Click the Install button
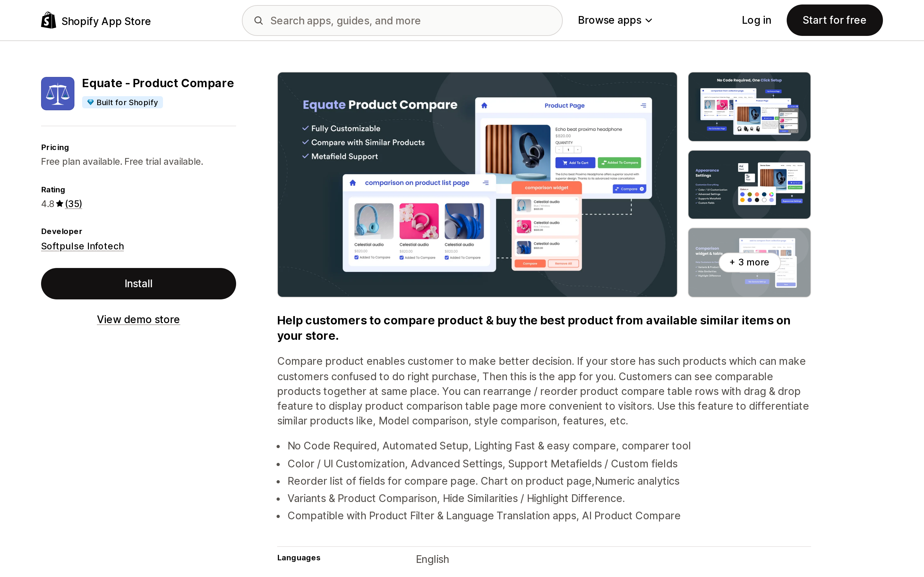924x577 pixels. click(x=138, y=284)
